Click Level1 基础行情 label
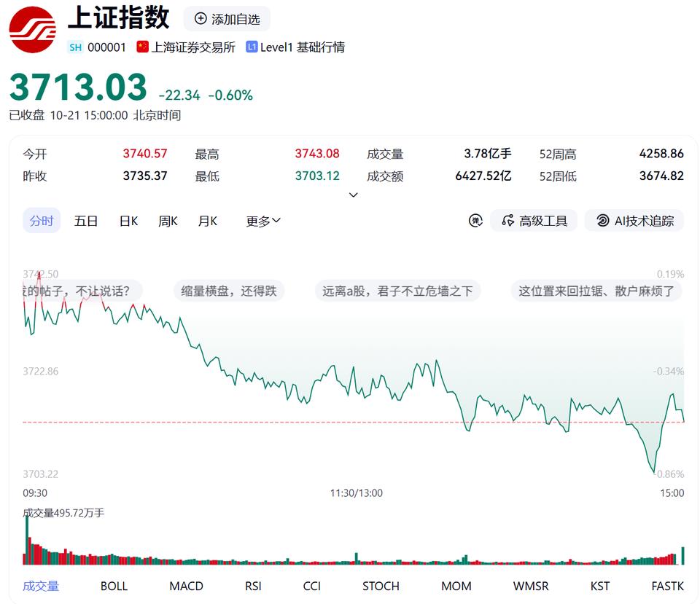700x604 pixels. pyautogui.click(x=302, y=47)
